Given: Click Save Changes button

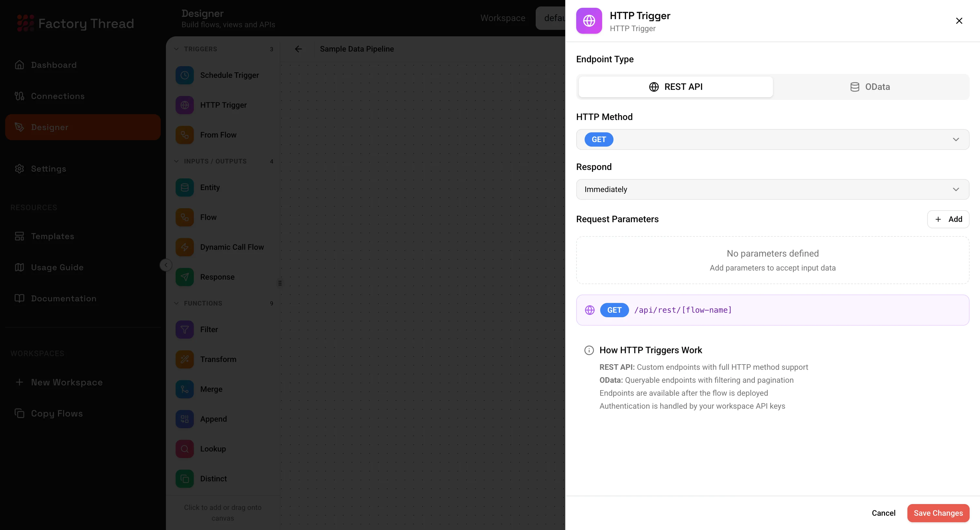Looking at the screenshot, I should click(x=938, y=513).
